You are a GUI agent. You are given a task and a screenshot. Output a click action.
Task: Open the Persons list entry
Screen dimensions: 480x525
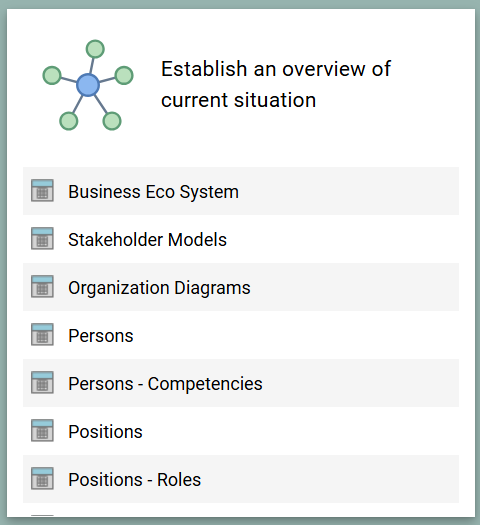click(101, 336)
